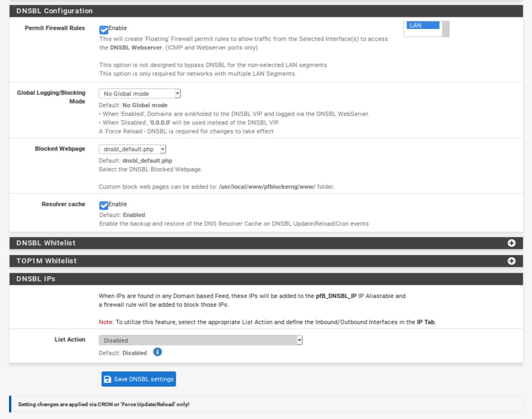Expand the TOP1M Whitelist section

pos(511,261)
